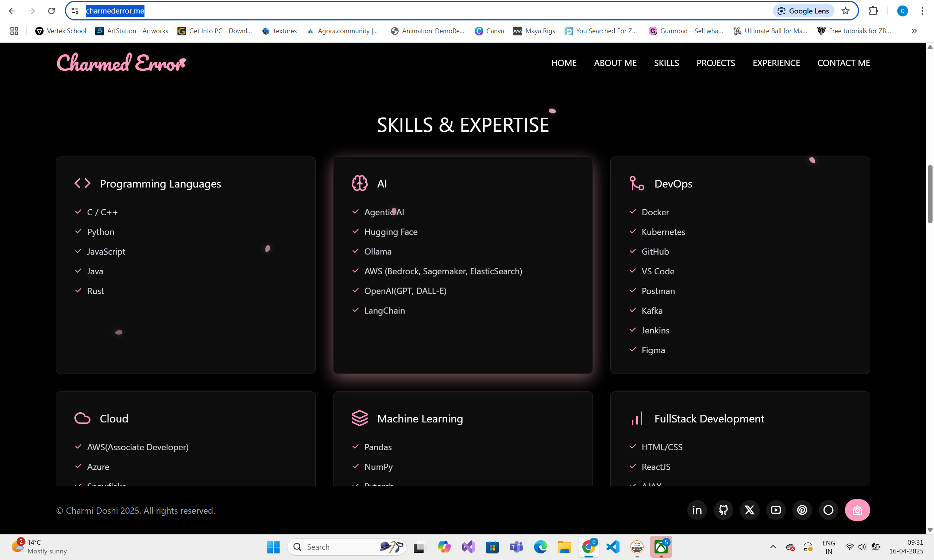Click the Google Lens button

pos(803,11)
